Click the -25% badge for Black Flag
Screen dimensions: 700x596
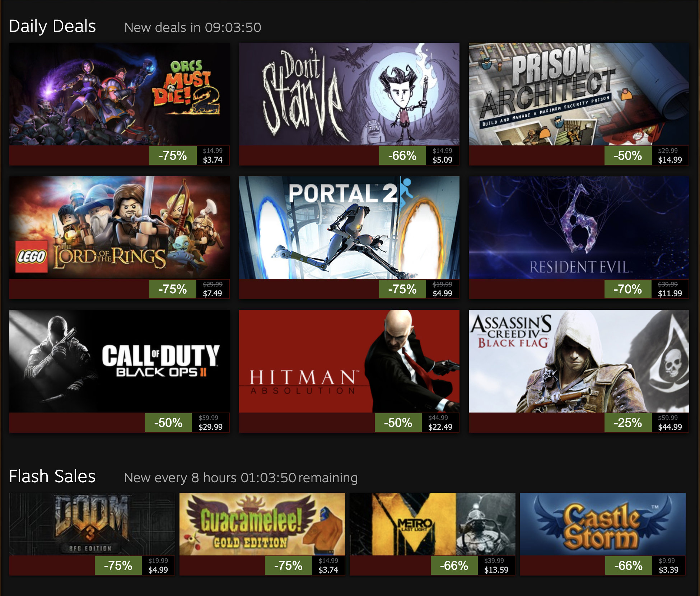point(627,423)
